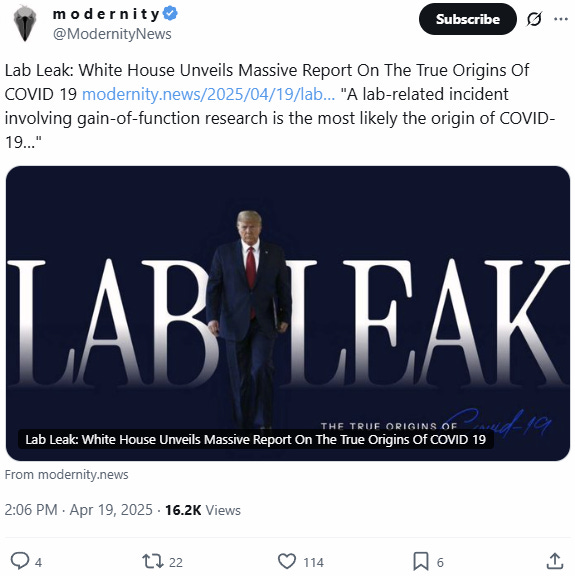Click the modernity display name
This screenshot has width=575, height=576.
coord(106,14)
